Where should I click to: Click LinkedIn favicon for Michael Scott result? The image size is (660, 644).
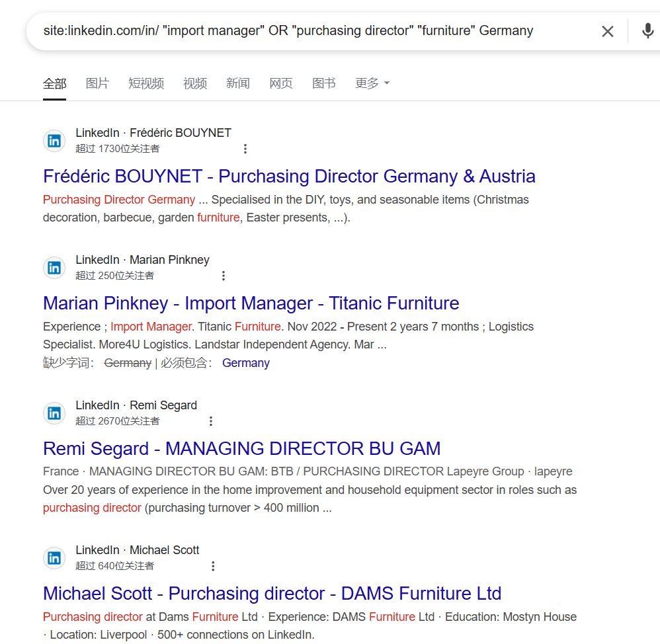click(x=54, y=558)
